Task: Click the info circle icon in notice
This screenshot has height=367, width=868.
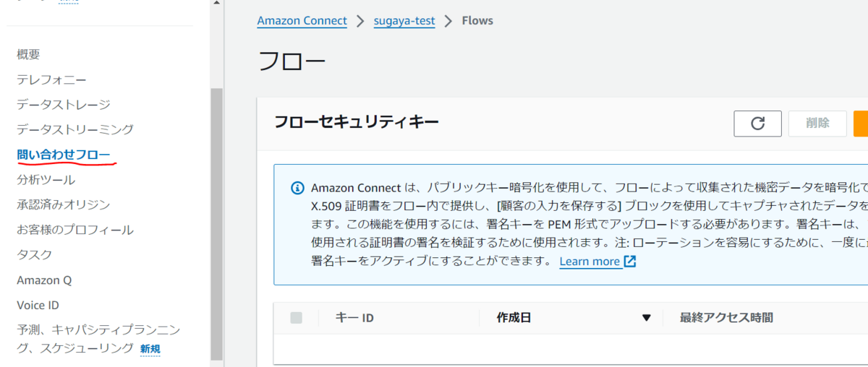Action: tap(297, 188)
